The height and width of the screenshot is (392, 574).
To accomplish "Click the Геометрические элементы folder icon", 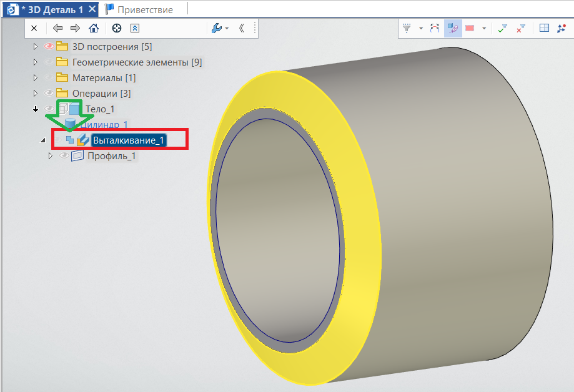I will coord(62,62).
